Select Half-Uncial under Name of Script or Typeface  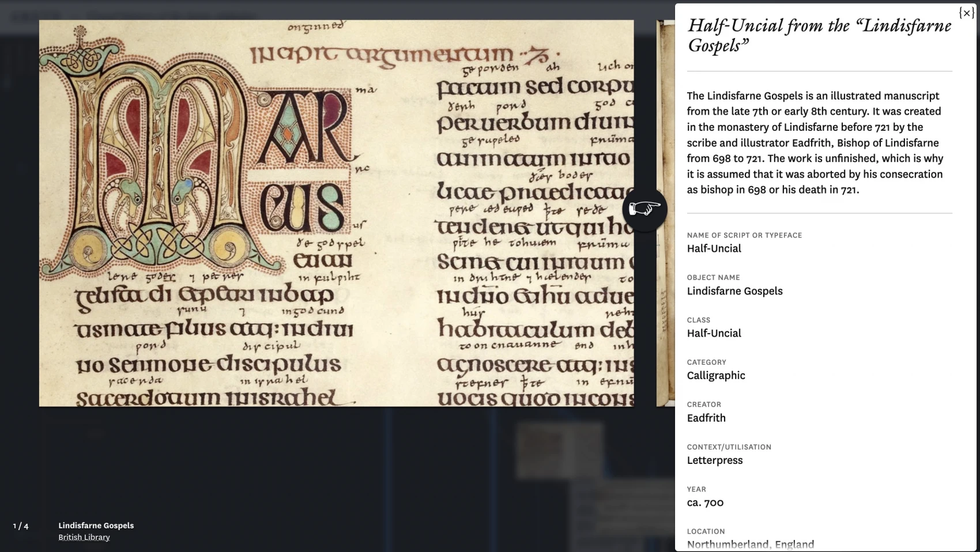pos(714,248)
